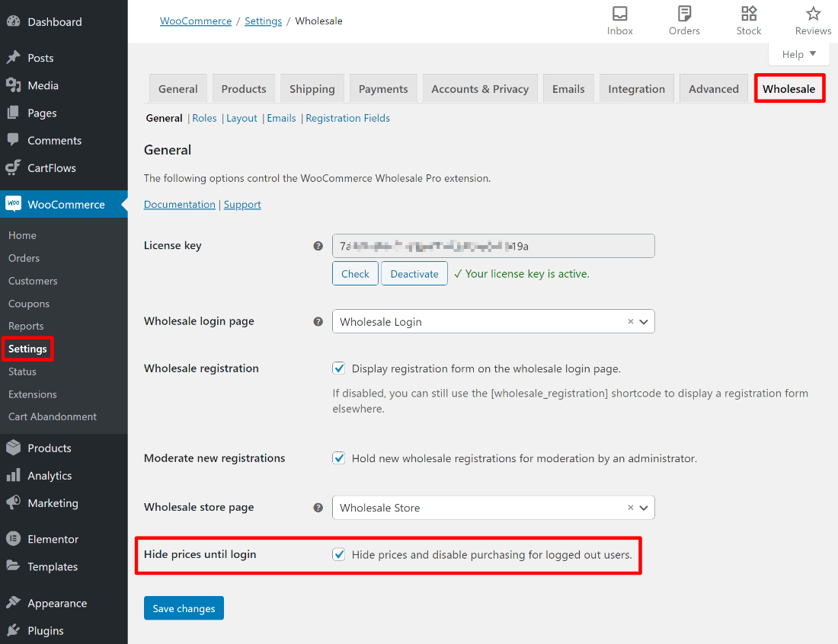
Task: Click the Marketing megaphone icon
Action: point(14,502)
